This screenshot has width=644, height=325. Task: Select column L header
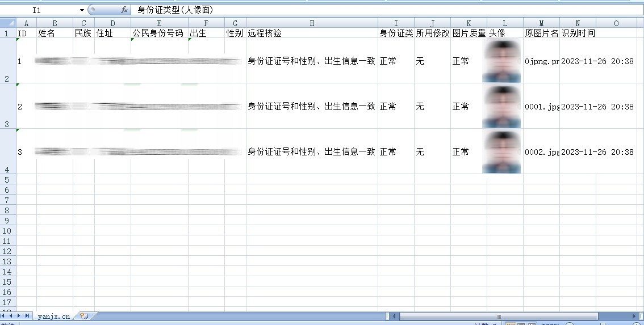click(505, 23)
